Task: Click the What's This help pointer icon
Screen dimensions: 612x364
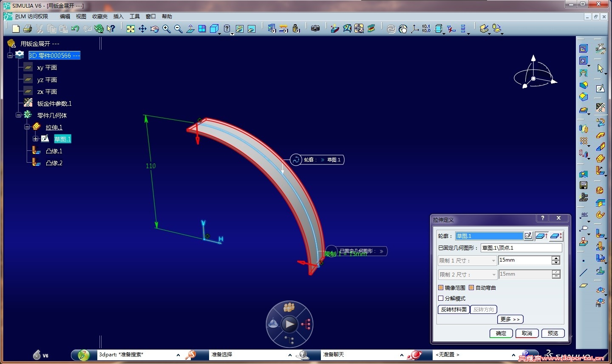Action: (x=111, y=28)
